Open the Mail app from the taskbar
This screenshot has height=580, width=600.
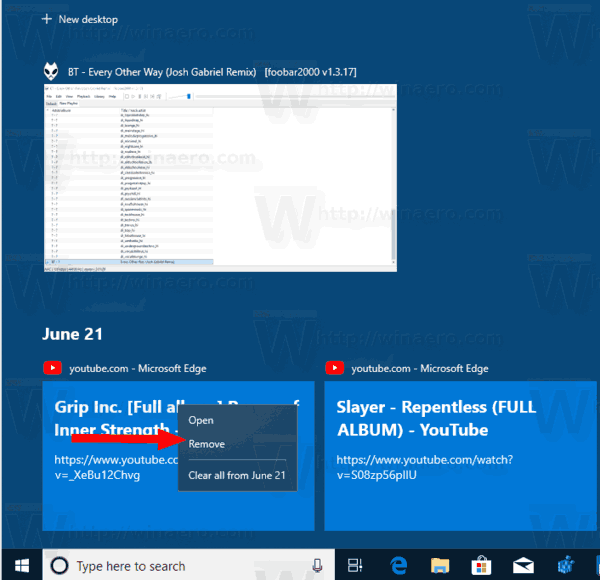(523, 565)
